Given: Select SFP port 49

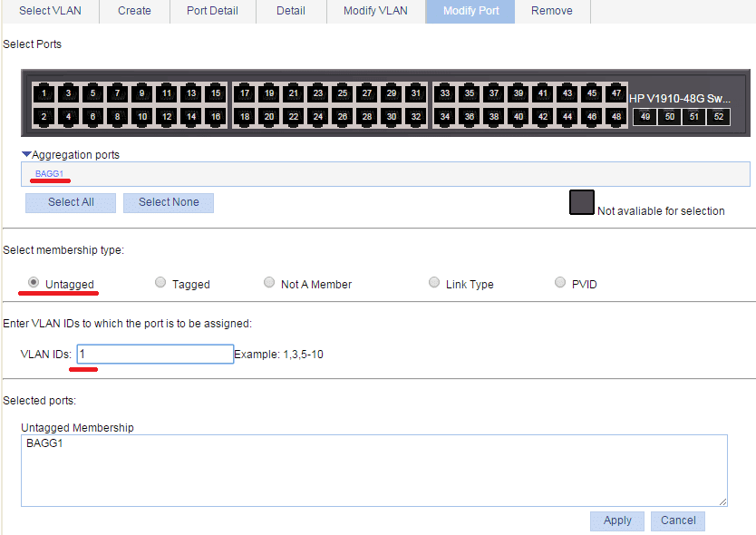Looking at the screenshot, I should pyautogui.click(x=645, y=117).
